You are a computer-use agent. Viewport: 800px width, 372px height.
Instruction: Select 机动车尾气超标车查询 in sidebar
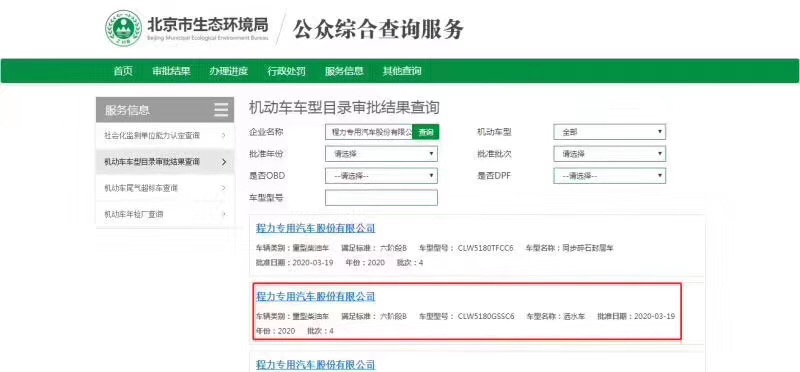165,188
